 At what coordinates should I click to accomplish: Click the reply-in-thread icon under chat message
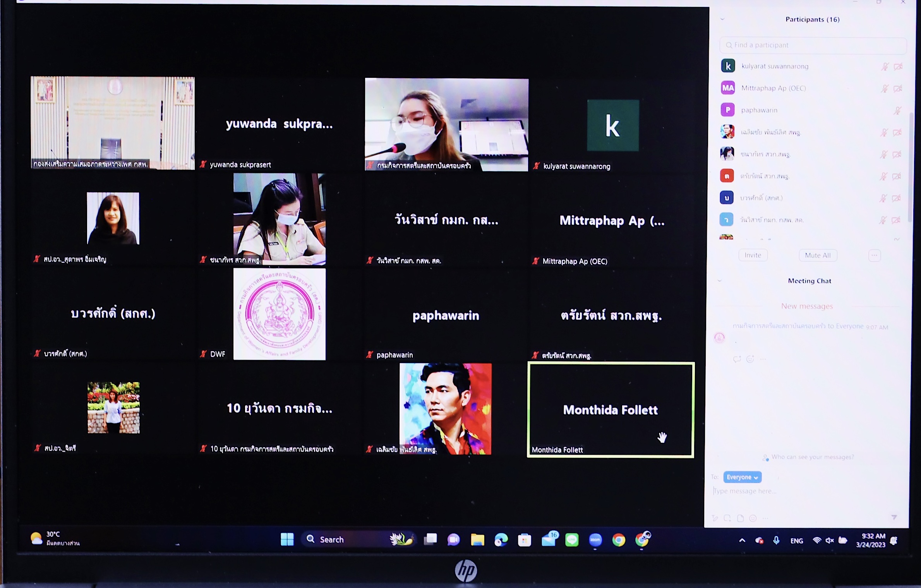(737, 359)
